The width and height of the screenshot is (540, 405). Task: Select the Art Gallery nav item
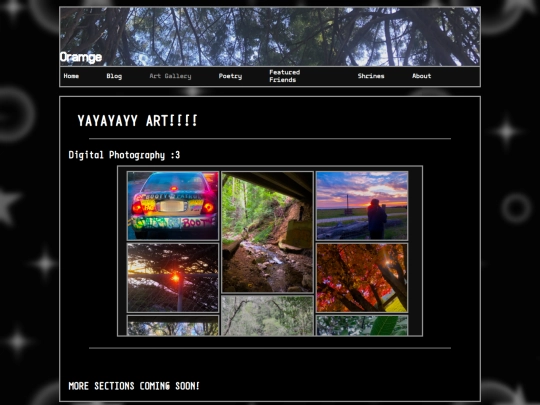(170, 76)
